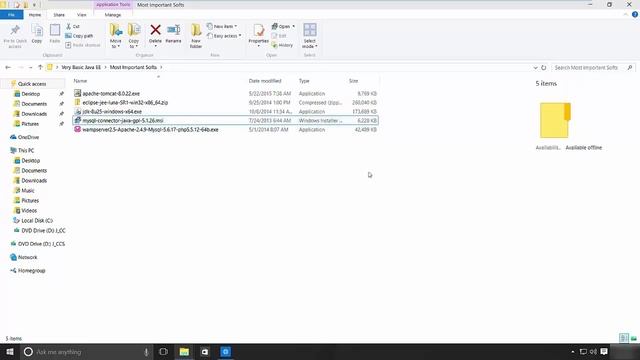Click Cut in the Clipboard group

[x=73, y=26]
